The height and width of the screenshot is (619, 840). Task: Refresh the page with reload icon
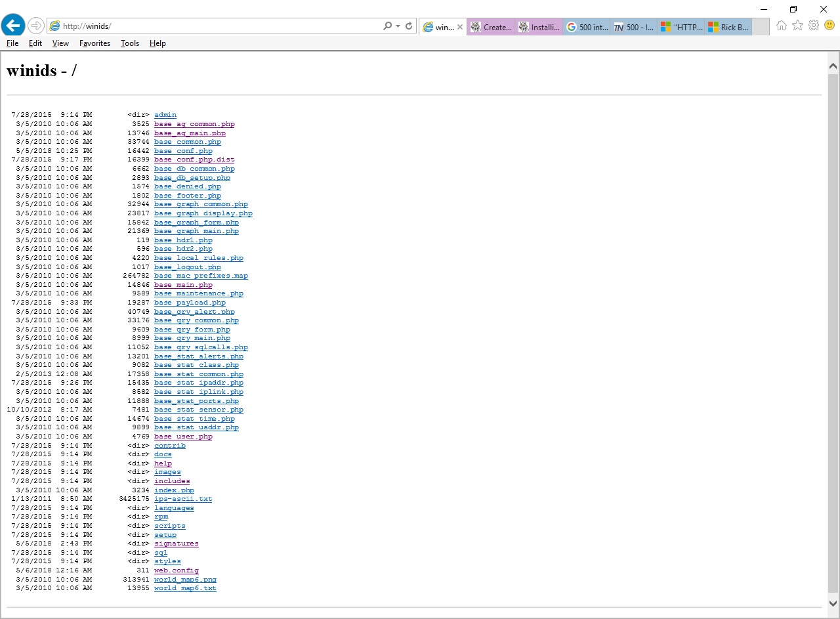409,26
